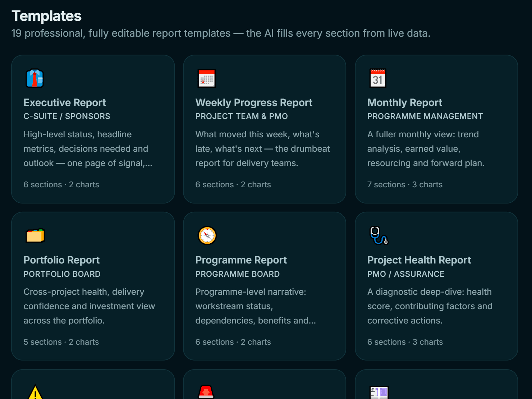
Task: Open the Monthly Report template title
Action: (x=404, y=103)
